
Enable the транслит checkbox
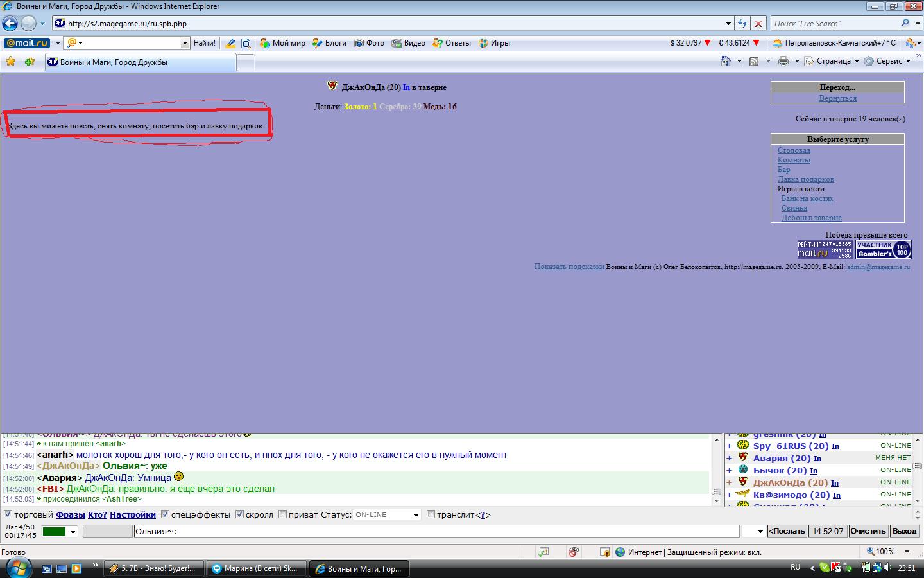[x=431, y=514]
